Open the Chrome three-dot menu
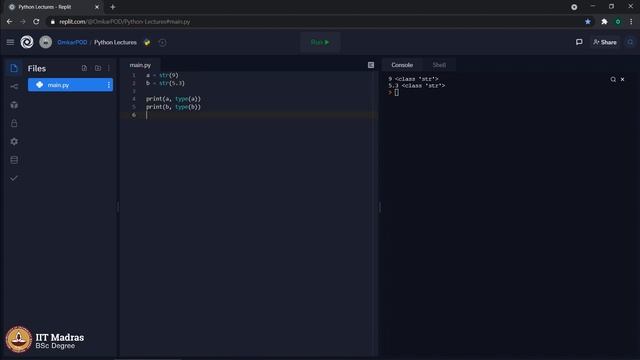This screenshot has height=360, width=640. click(631, 22)
